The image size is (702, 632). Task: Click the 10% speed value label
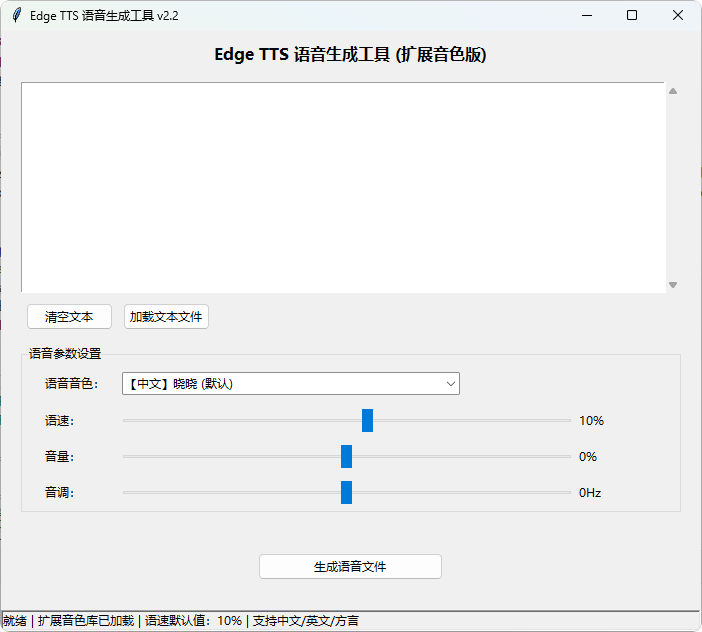coord(591,421)
